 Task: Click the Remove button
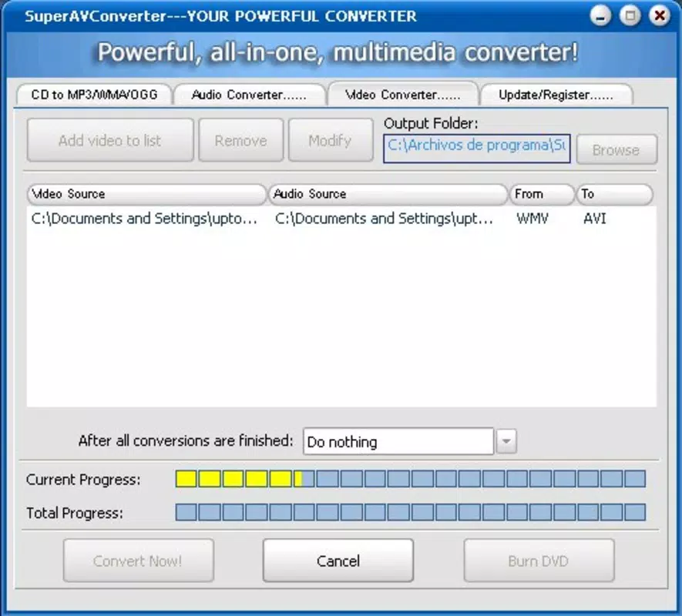pos(241,140)
